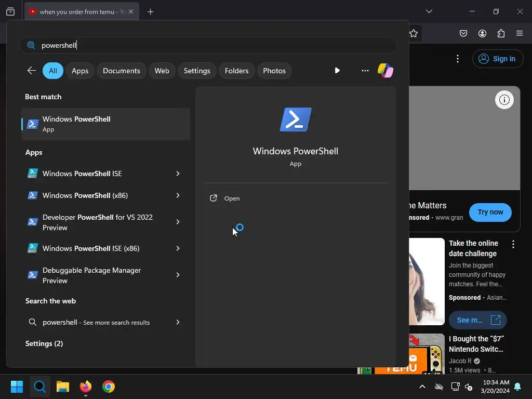The width and height of the screenshot is (532, 399).
Task: Expand options for Debuggable Package Manager Preview
Action: [x=178, y=275]
